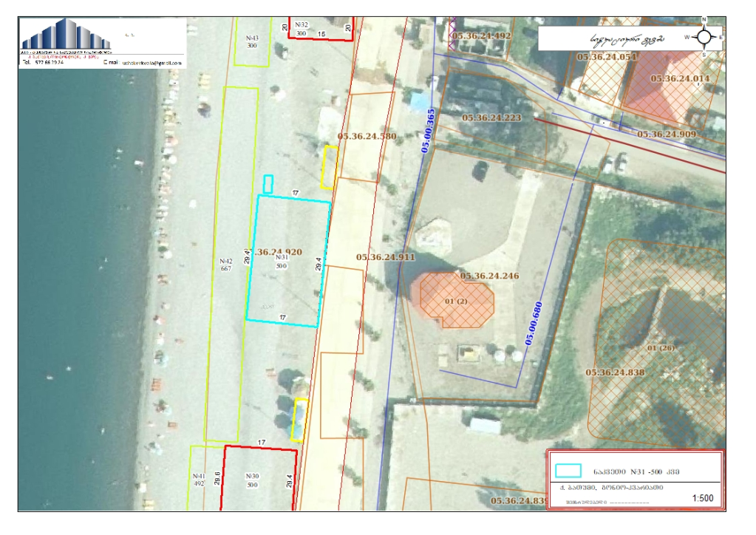Click parcel label 05.36.24.223
The height and width of the screenshot is (535, 756).
tap(491, 117)
